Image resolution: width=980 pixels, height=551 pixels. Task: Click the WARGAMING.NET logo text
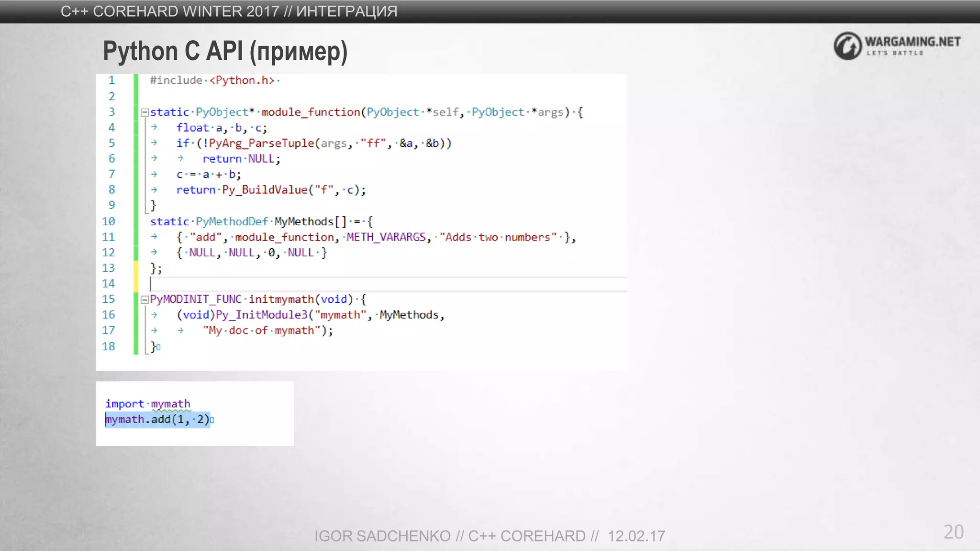coord(912,42)
